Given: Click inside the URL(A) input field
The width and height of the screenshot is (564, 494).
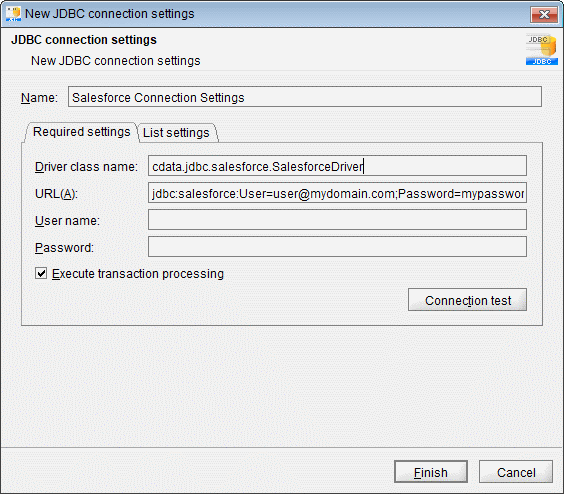Looking at the screenshot, I should coord(337,193).
